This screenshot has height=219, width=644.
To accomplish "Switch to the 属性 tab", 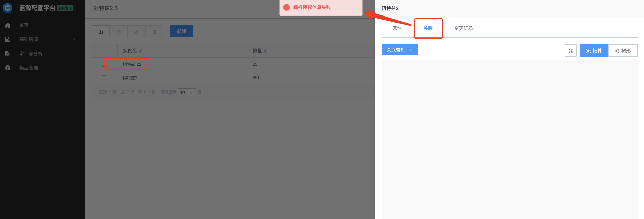I will (x=397, y=28).
